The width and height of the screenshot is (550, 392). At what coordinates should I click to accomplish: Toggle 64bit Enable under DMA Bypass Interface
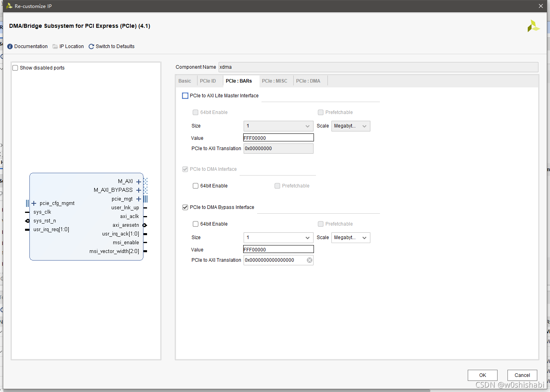(196, 224)
